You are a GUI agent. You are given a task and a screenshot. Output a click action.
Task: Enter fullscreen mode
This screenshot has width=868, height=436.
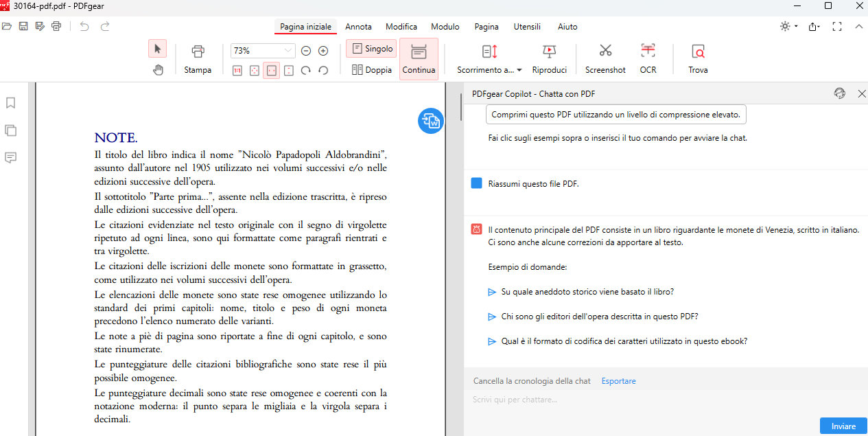[836, 27]
